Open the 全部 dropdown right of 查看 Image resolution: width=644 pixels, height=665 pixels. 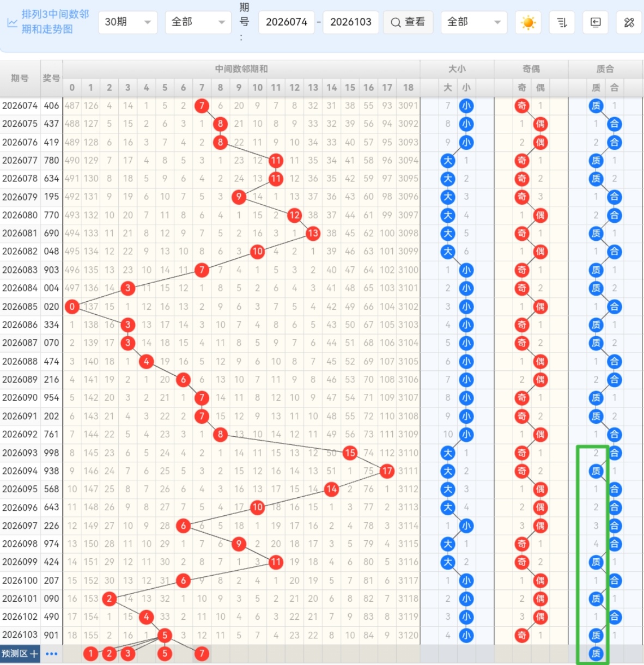click(x=473, y=22)
